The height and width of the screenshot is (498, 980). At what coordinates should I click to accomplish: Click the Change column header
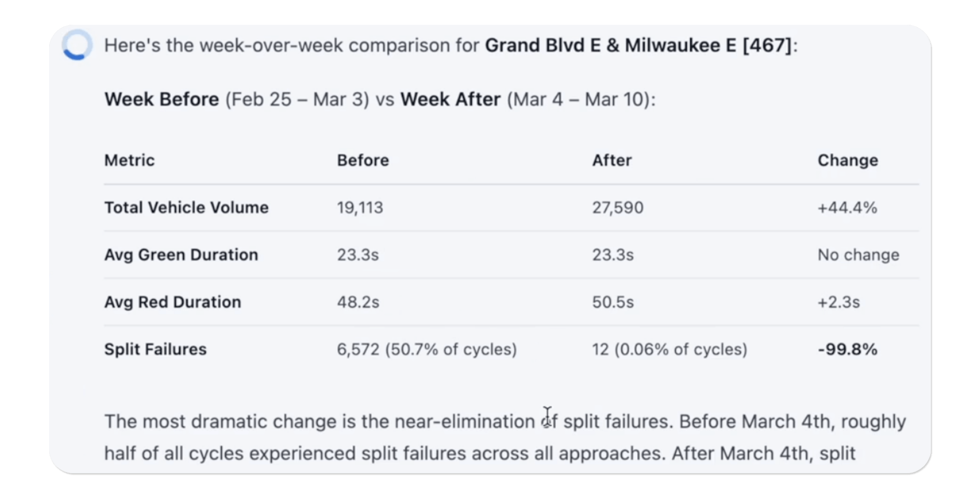pos(847,160)
